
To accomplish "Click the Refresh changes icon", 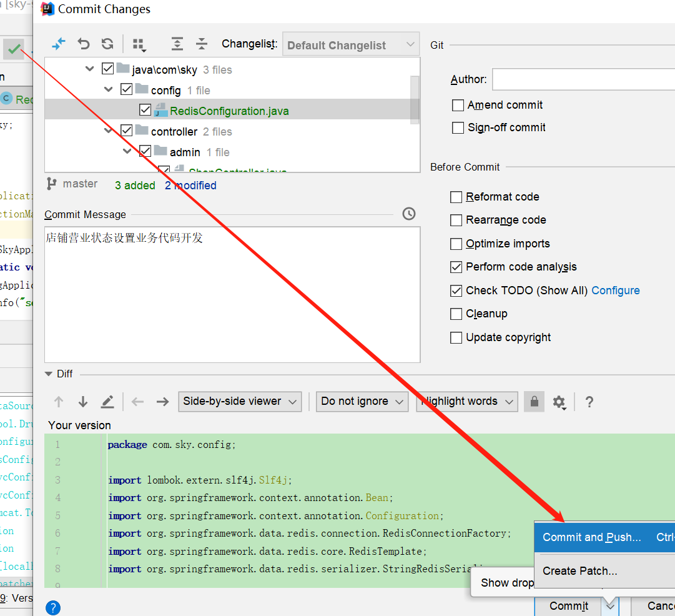I will pos(107,44).
